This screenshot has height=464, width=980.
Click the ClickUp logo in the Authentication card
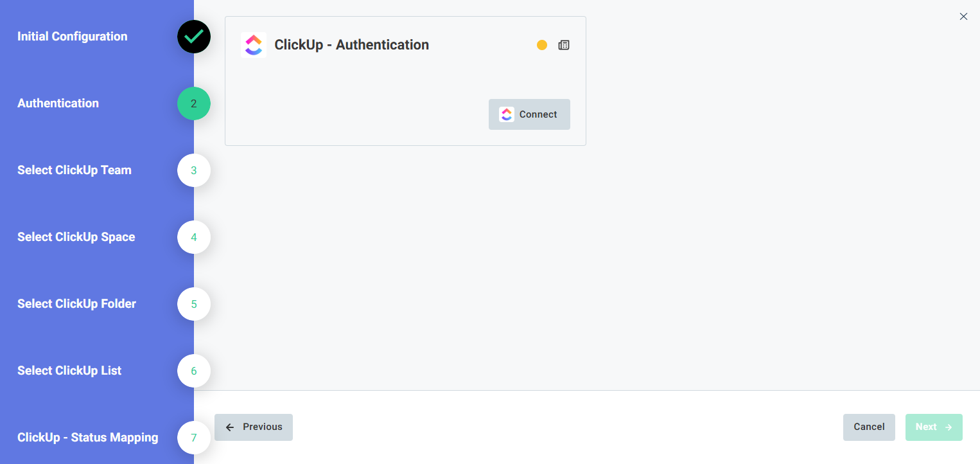tap(253, 45)
